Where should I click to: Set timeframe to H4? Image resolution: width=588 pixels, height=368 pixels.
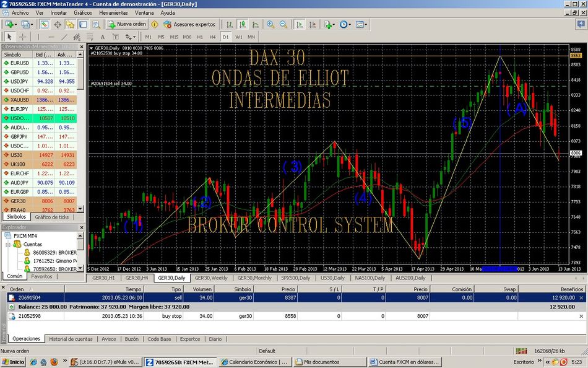click(213, 37)
